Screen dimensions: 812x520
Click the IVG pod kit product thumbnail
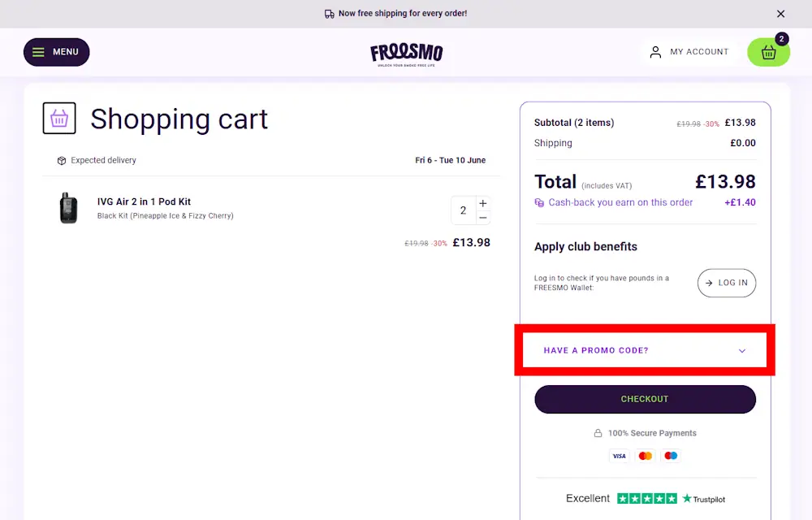[x=69, y=208]
